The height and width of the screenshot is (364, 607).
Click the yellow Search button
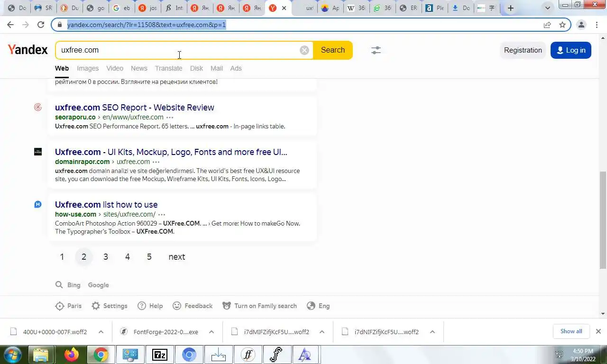pyautogui.click(x=333, y=50)
